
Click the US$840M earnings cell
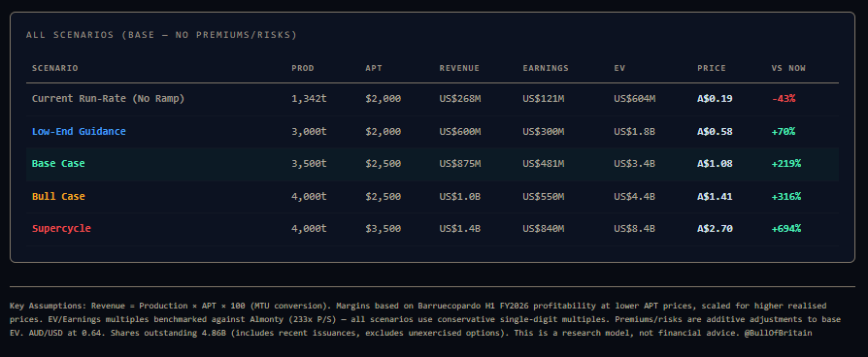coord(544,229)
